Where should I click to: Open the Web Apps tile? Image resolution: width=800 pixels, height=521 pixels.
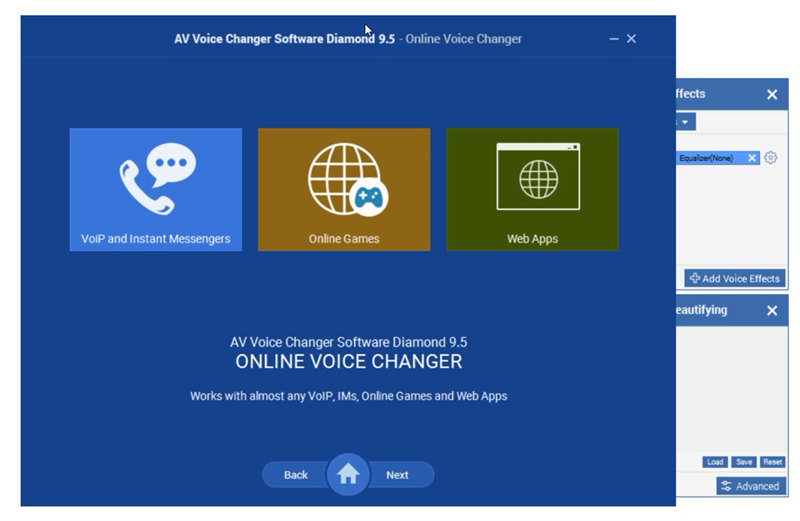click(532, 189)
